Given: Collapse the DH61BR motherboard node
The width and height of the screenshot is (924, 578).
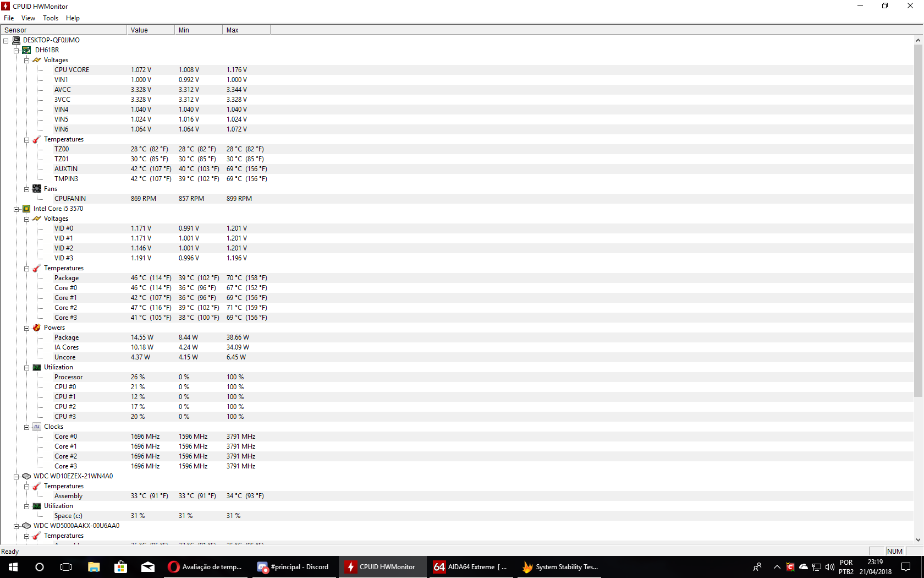Looking at the screenshot, I should (x=16, y=50).
